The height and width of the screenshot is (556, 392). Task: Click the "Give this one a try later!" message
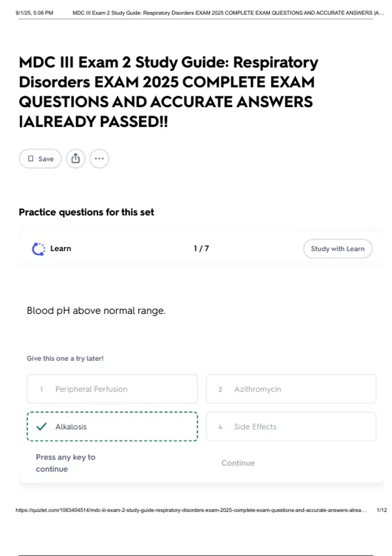(65, 358)
